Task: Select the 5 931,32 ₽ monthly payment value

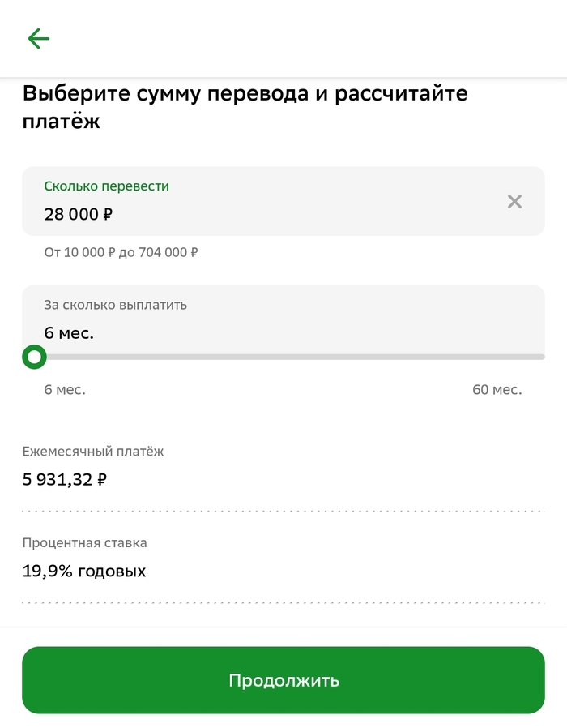Action: (x=65, y=479)
